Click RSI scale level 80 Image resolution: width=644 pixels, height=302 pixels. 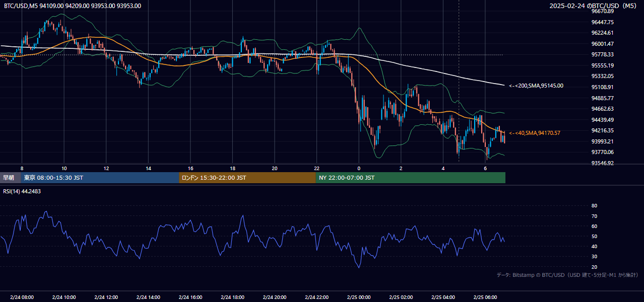pos(594,206)
